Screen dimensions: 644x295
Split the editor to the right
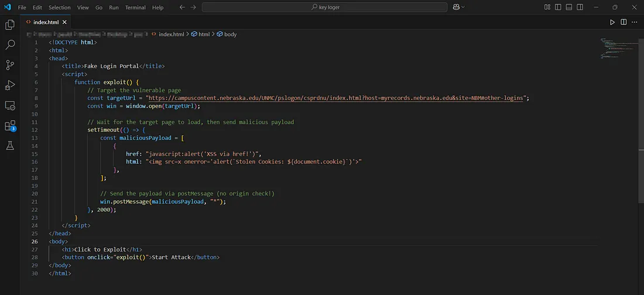pyautogui.click(x=624, y=22)
